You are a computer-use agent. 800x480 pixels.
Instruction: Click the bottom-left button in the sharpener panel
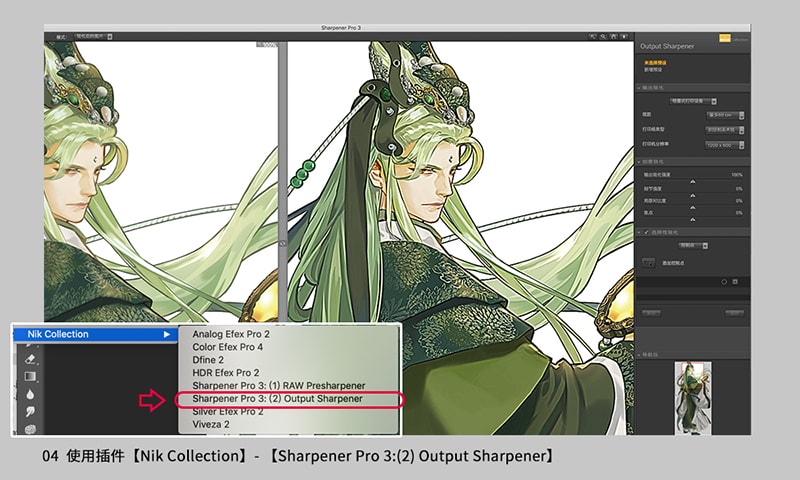point(651,312)
